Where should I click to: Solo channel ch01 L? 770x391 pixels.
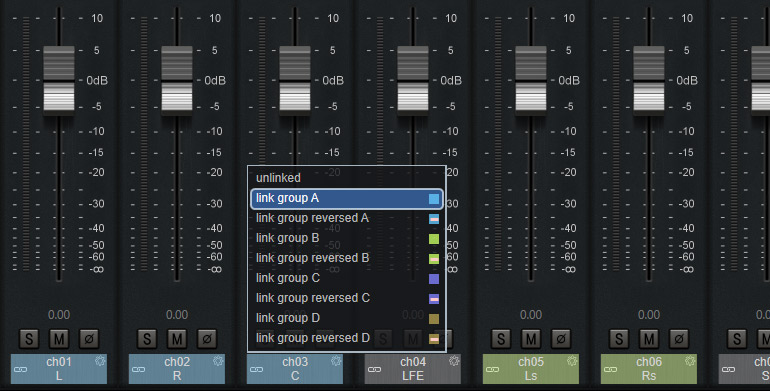29,338
